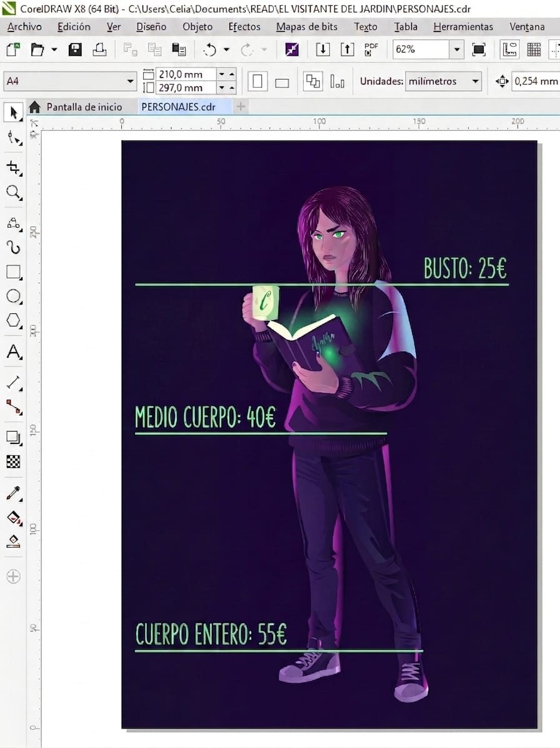Select the Rectangle tool
Viewport: 560px width, 748px height.
pos(14,272)
